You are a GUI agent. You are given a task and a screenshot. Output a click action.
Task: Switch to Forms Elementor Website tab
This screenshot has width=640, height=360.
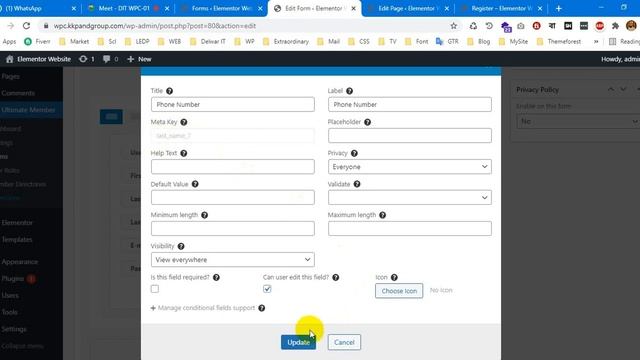coord(221,8)
